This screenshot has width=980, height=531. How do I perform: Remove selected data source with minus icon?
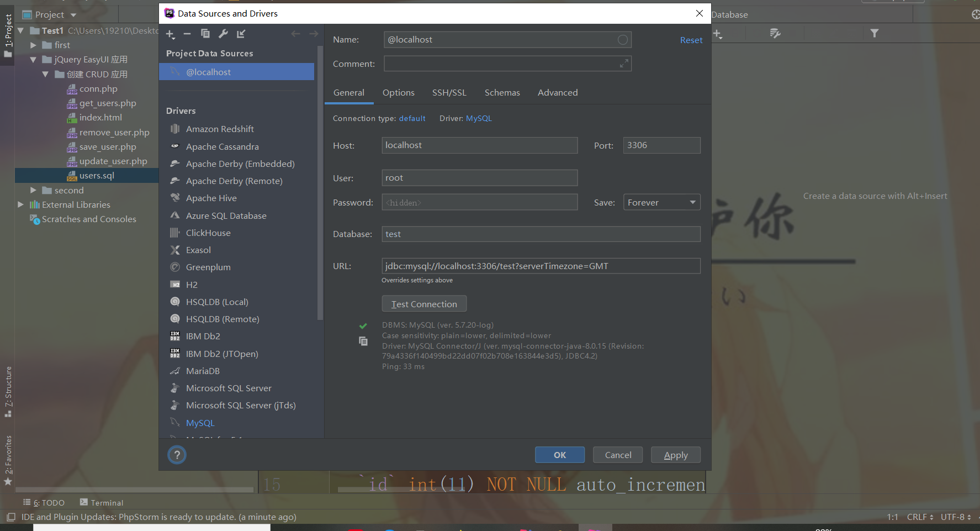[187, 34]
